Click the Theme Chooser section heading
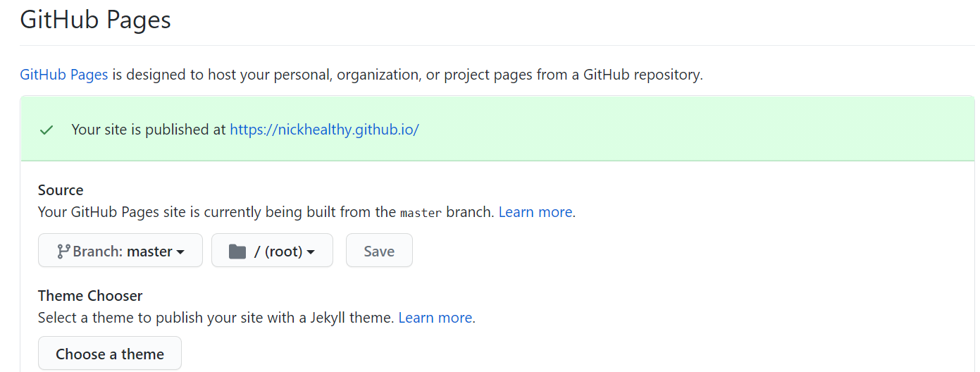The image size is (980, 372). coord(90,296)
